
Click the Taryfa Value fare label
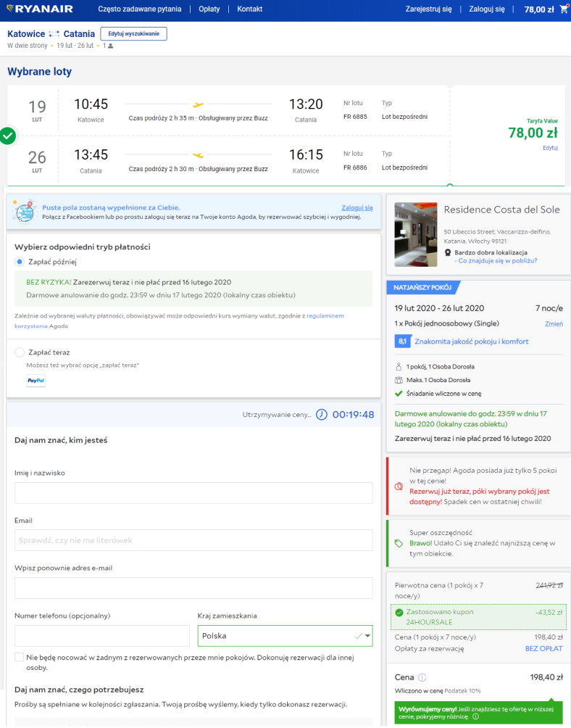(542, 120)
